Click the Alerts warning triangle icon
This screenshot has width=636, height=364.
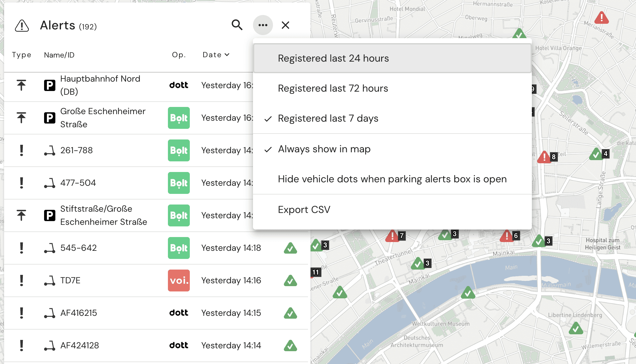(22, 26)
